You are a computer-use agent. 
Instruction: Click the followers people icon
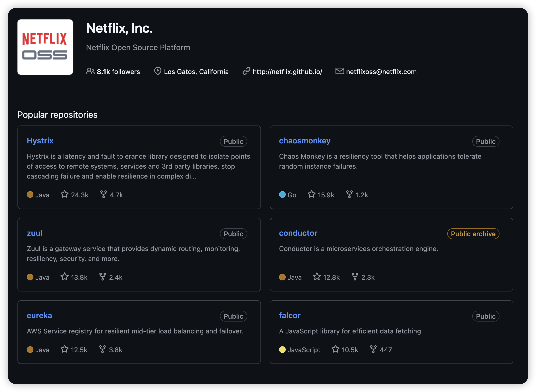click(90, 71)
